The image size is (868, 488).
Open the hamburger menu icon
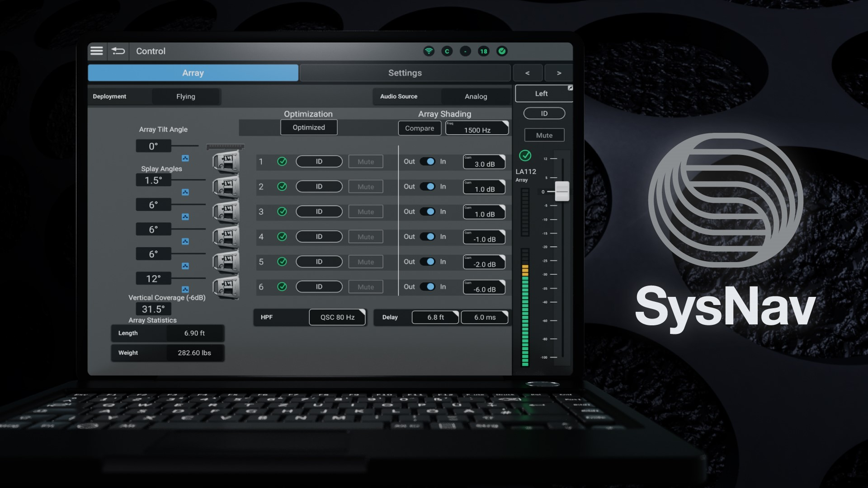click(97, 51)
